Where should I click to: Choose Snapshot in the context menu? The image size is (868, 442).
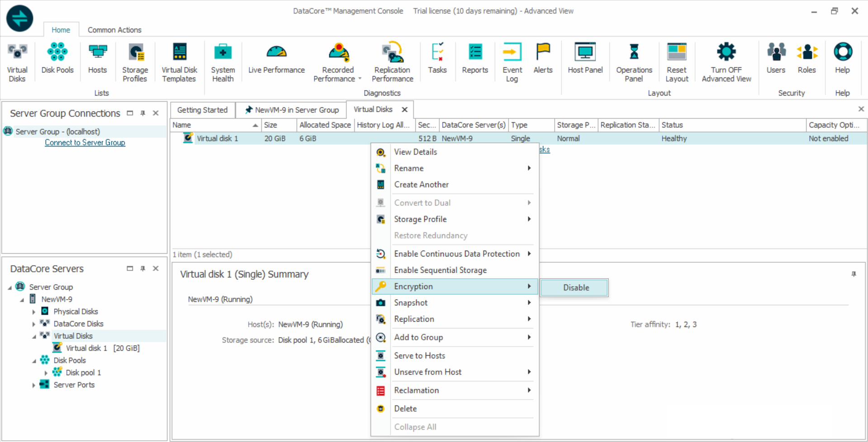(410, 303)
